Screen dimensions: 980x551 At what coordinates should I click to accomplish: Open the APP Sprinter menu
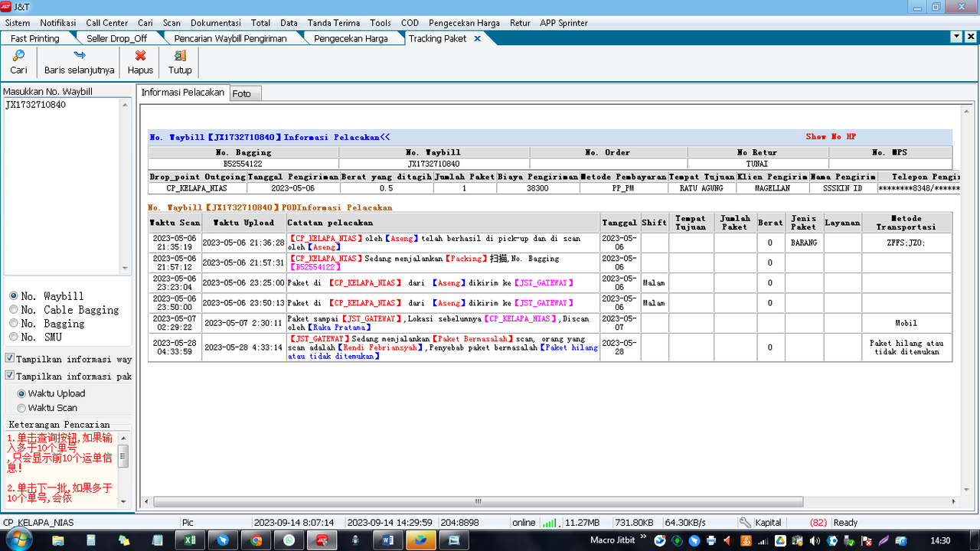pyautogui.click(x=563, y=23)
